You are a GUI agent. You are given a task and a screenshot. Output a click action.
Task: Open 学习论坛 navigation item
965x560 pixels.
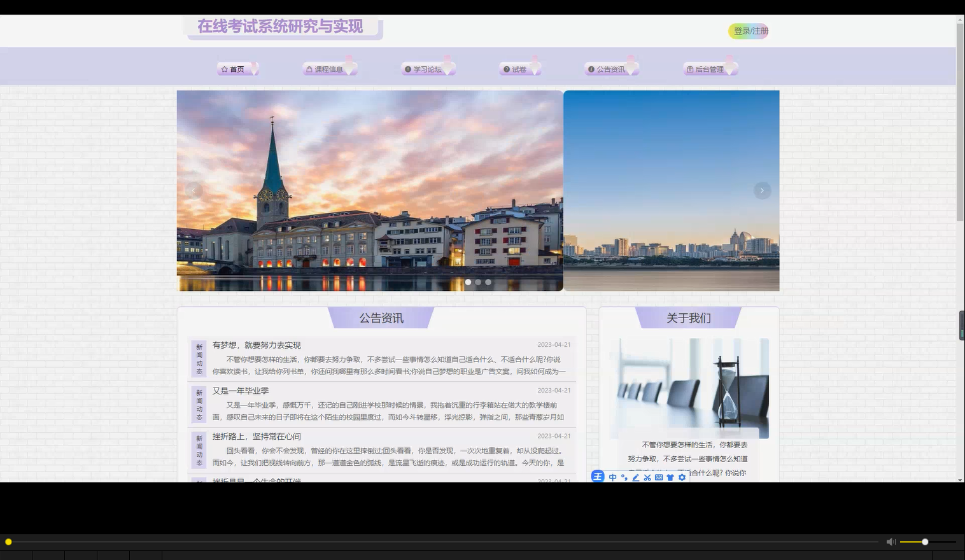point(428,69)
